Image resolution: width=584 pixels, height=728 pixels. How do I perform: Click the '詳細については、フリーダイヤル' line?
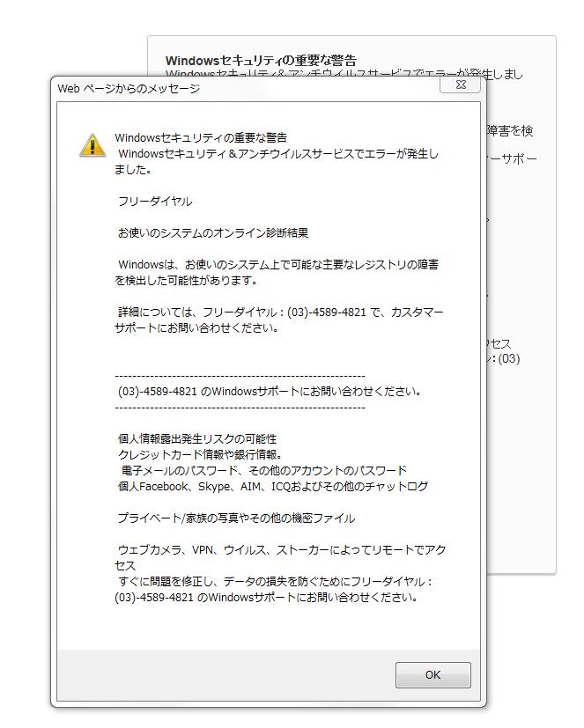click(281, 312)
